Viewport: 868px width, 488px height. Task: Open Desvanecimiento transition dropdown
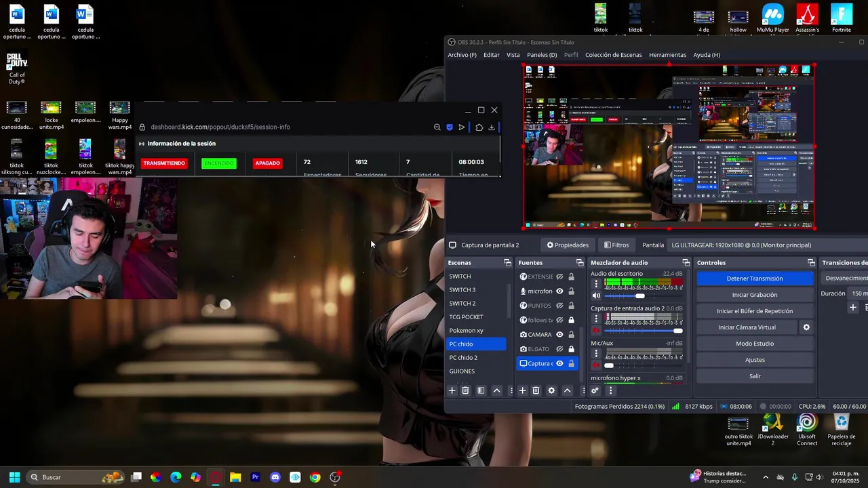point(845,279)
